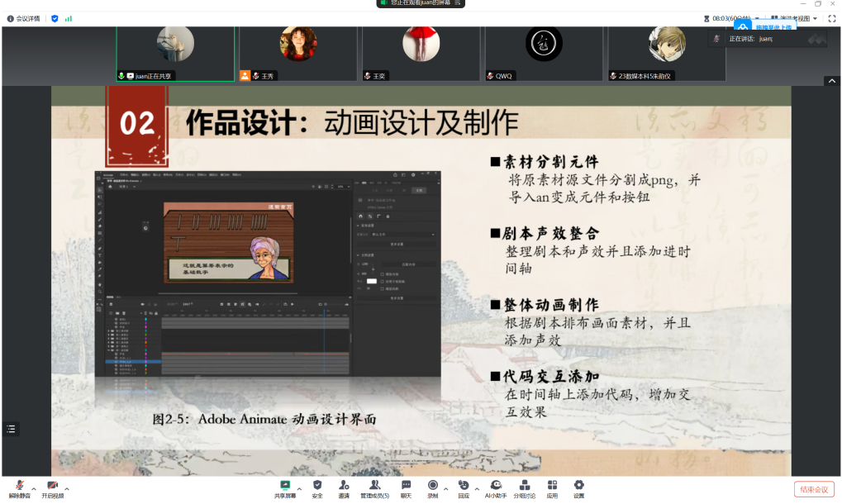Open the 聊天 chat panel
Screen dimensions: 842x504
(x=406, y=487)
